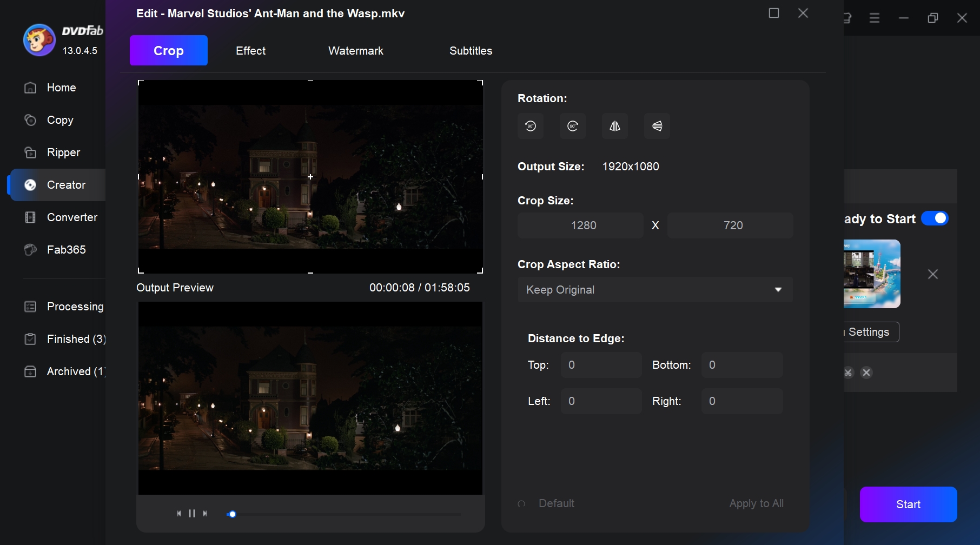Toggle the Ready to Start switch

[935, 218]
